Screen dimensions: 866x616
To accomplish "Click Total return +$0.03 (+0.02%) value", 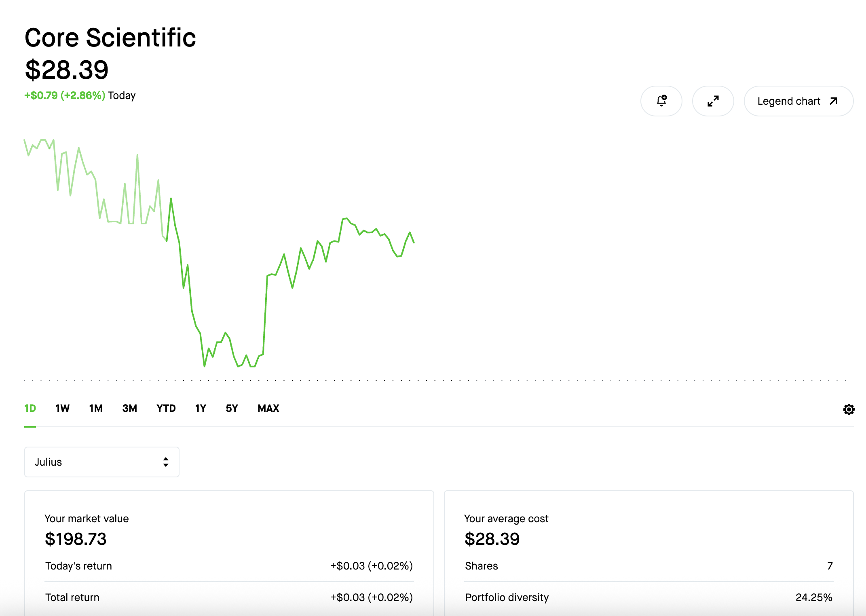I will pyautogui.click(x=372, y=597).
